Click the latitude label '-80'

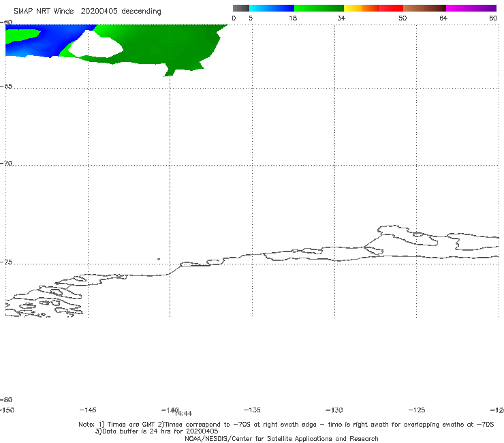point(6,400)
